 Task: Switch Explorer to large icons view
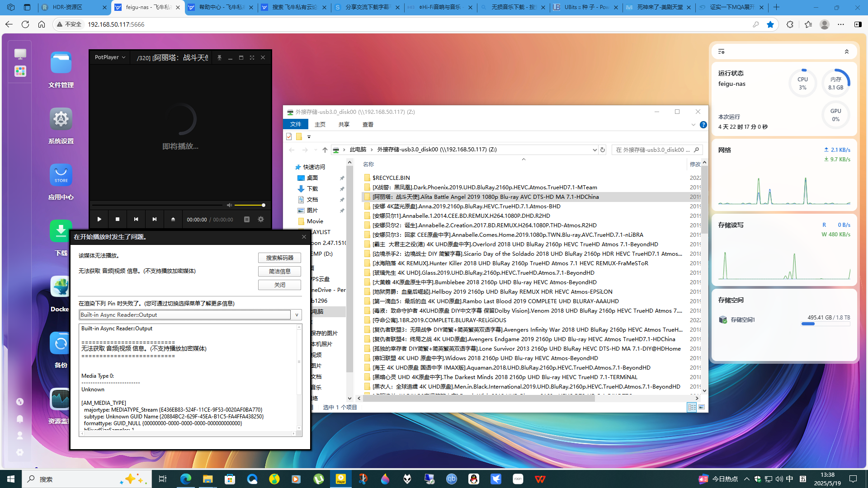click(702, 407)
